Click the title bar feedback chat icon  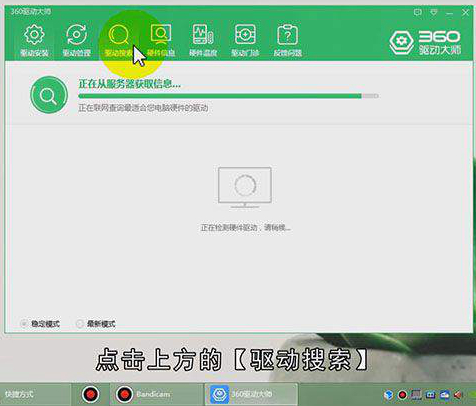[x=417, y=13]
